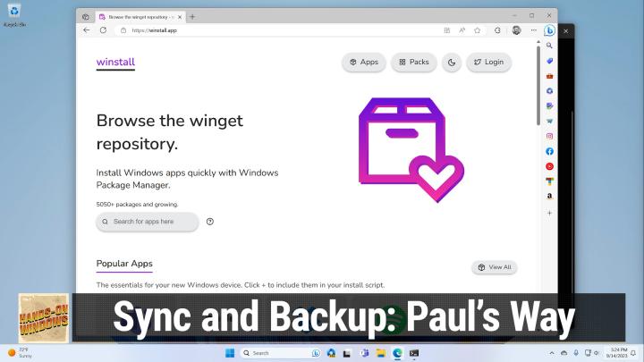Click the Login with Twitter button
This screenshot has height=362, width=644.
(488, 63)
